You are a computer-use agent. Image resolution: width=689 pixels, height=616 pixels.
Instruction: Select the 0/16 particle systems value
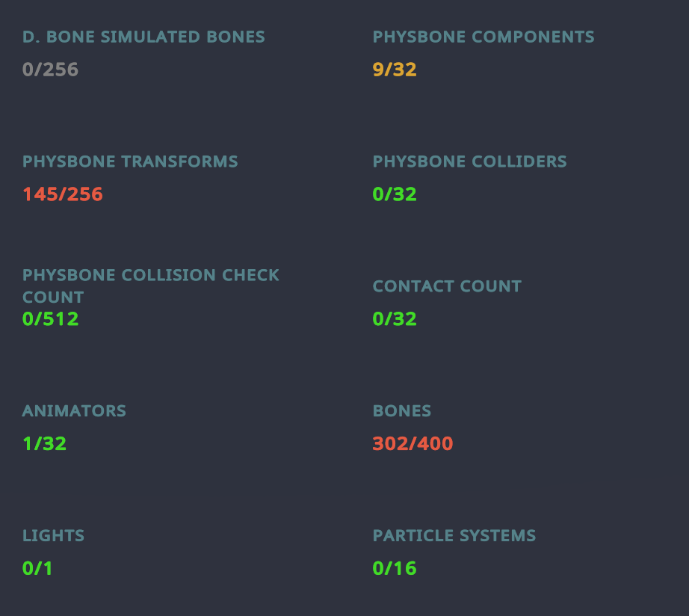tap(395, 568)
